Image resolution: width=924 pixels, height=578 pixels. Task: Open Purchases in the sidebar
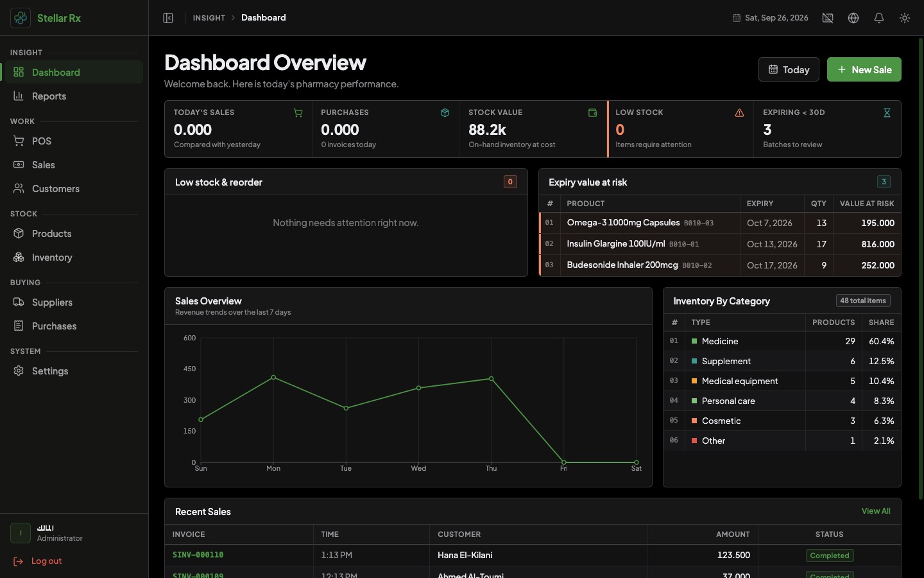[x=74, y=326]
